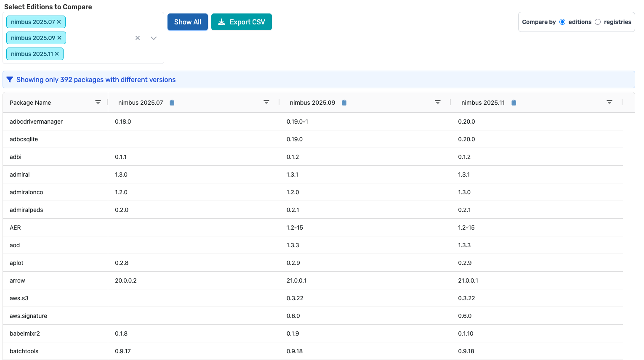Screen dimensions: 644x360
Task: Select the arrow package row
Action: click(17, 281)
